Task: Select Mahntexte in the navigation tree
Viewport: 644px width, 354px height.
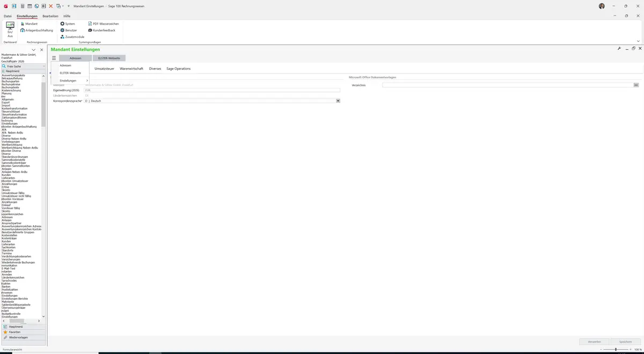Action: click(8, 301)
